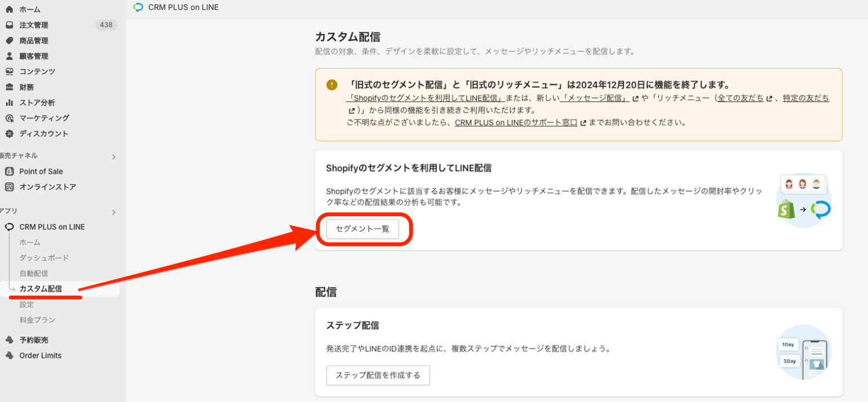
Task: Click the ステップ配信 card title
Action: click(352, 325)
